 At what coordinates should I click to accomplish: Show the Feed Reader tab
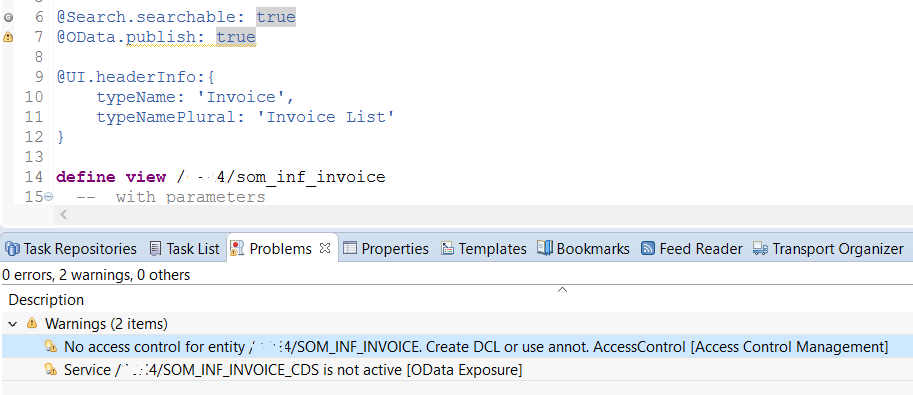pyautogui.click(x=691, y=249)
